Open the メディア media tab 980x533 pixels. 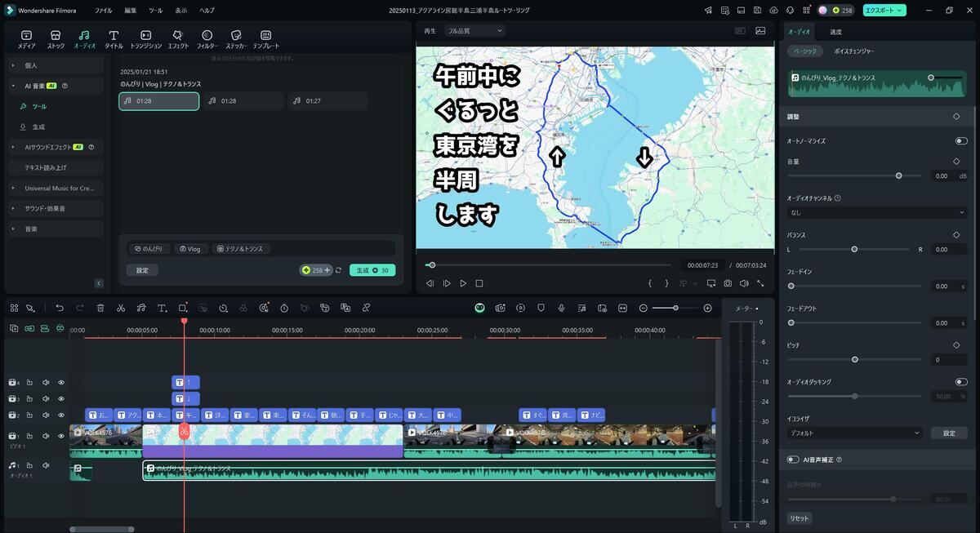26,39
